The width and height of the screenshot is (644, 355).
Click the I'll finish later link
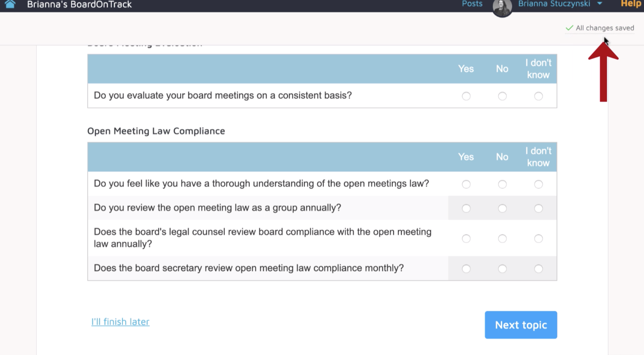coord(120,322)
